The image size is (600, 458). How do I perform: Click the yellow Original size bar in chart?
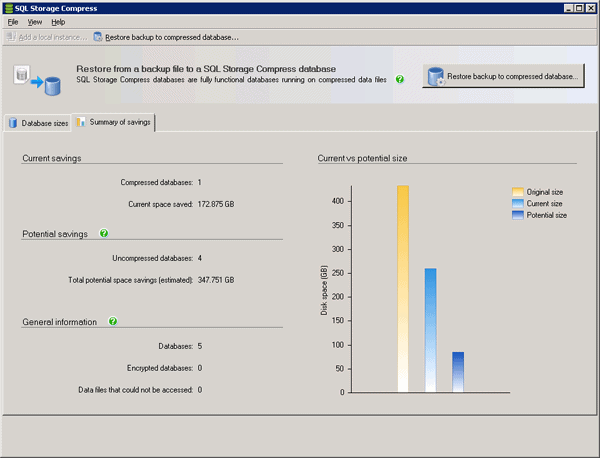pos(403,289)
